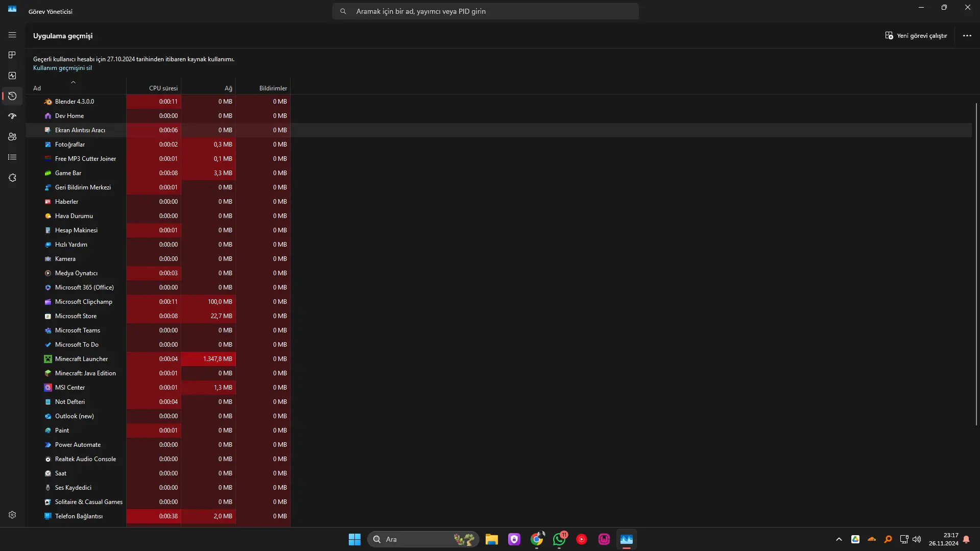Click the Paint app icon
980x551 pixels.
point(48,430)
